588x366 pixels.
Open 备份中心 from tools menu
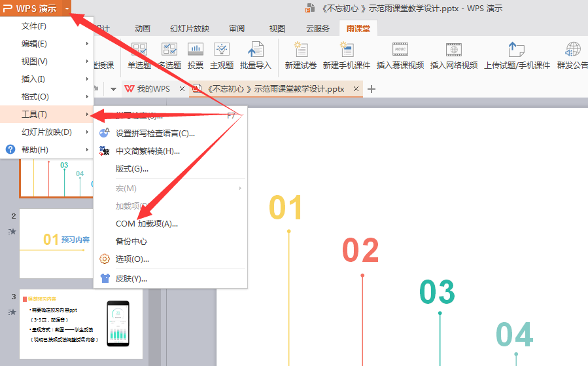click(x=171, y=242)
